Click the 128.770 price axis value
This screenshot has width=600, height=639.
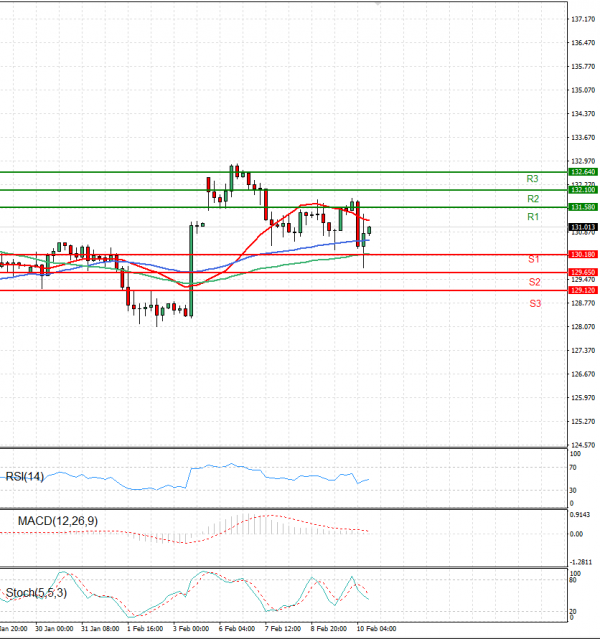[583, 303]
